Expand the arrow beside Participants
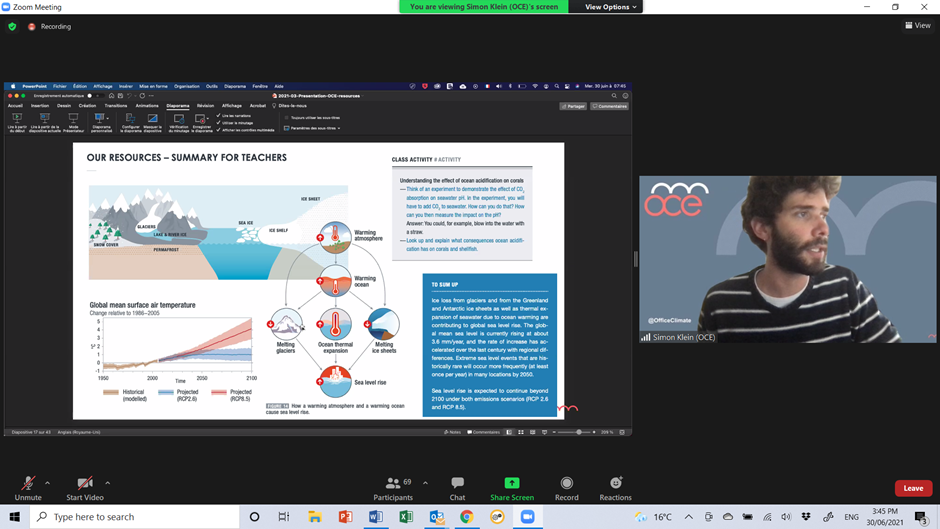The width and height of the screenshot is (940, 529). tap(425, 483)
